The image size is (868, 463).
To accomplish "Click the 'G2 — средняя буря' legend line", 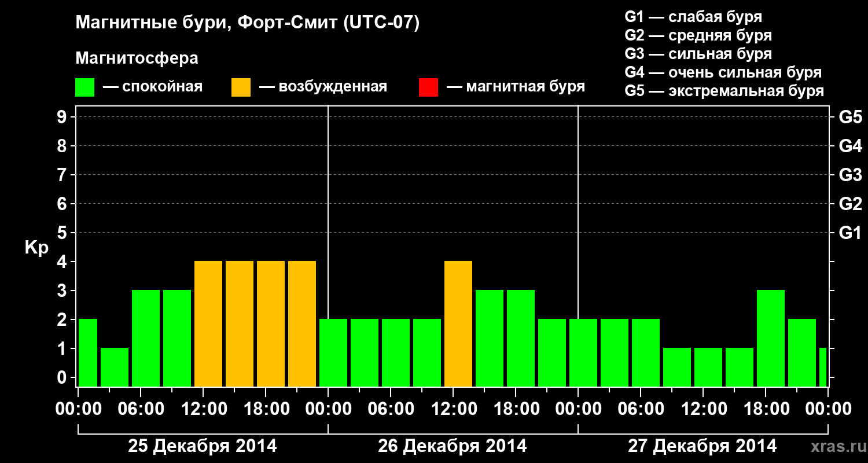I will [x=698, y=35].
